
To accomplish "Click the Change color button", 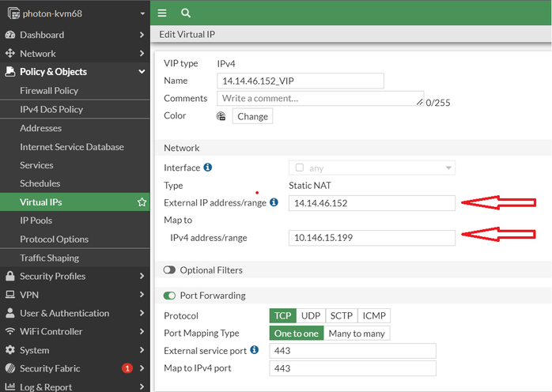I will point(252,116).
